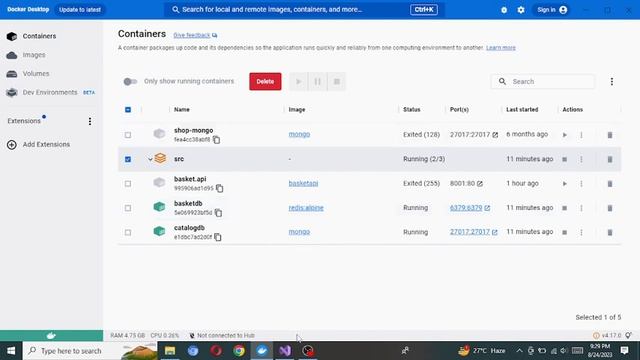Open the 6379:6379 port link
This screenshot has width=640, height=360.
[x=466, y=208]
